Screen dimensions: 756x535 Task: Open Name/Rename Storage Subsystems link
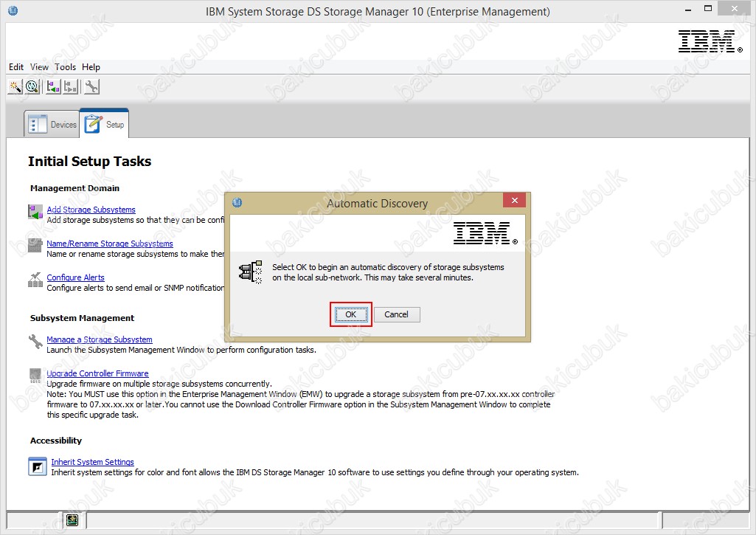[x=110, y=244]
